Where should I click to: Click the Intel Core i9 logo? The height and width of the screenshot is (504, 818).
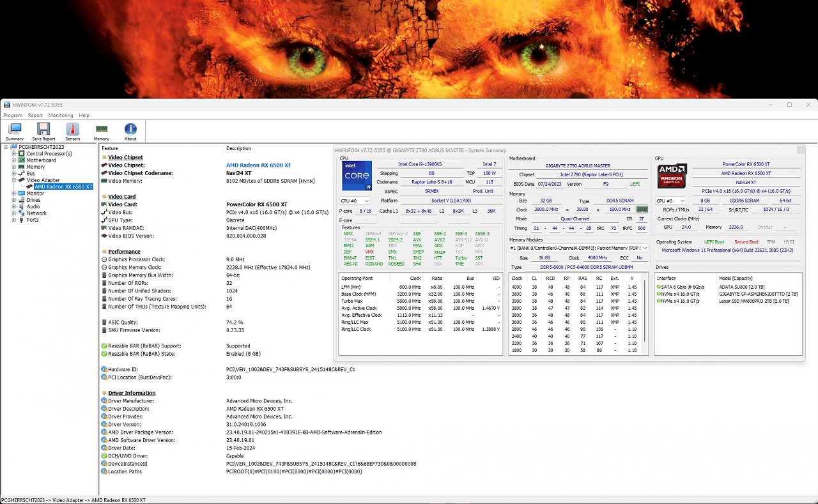(357, 176)
